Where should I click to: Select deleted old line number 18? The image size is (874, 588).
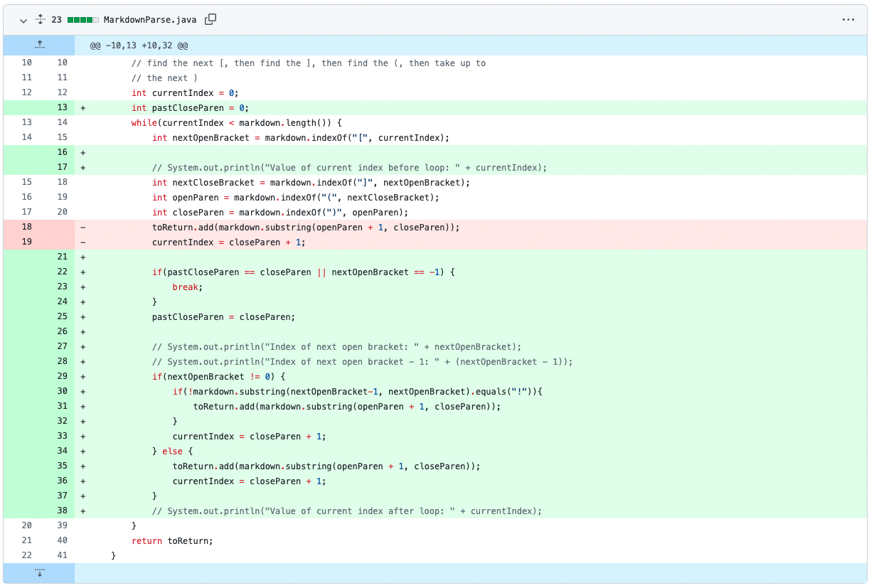click(x=26, y=228)
